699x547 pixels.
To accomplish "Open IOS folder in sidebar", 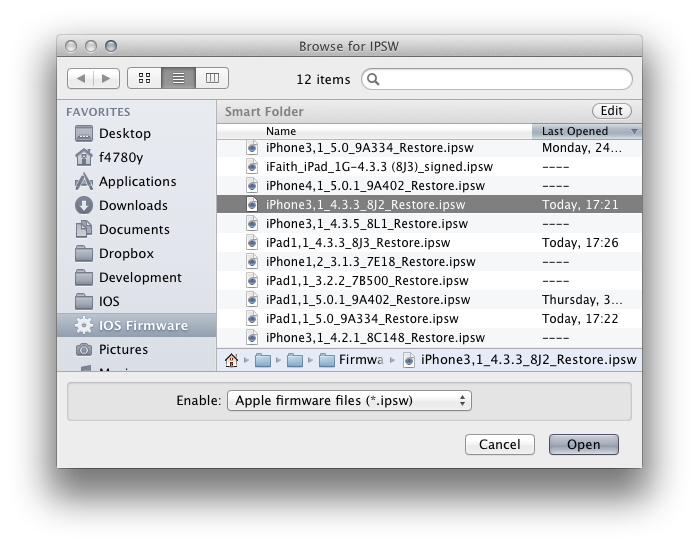I will [136, 302].
